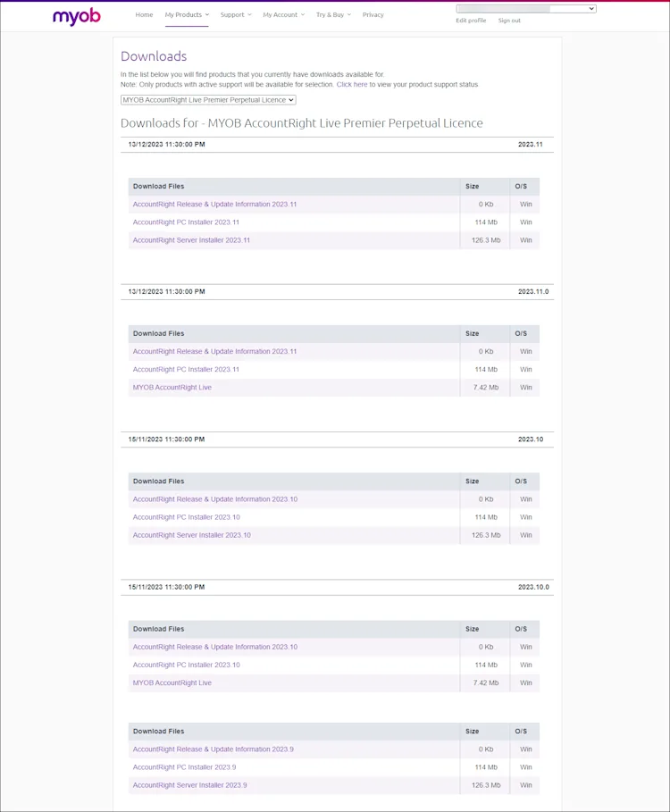The width and height of the screenshot is (670, 812).
Task: Expand the Support dropdown in the nav bar
Action: [234, 14]
